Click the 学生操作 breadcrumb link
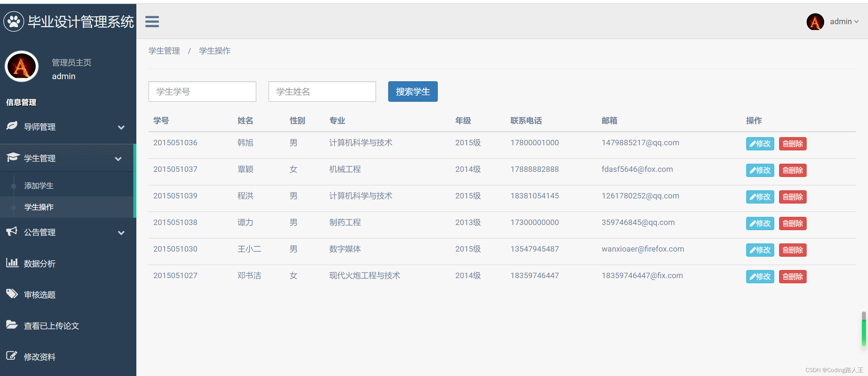868x376 pixels. [x=215, y=51]
